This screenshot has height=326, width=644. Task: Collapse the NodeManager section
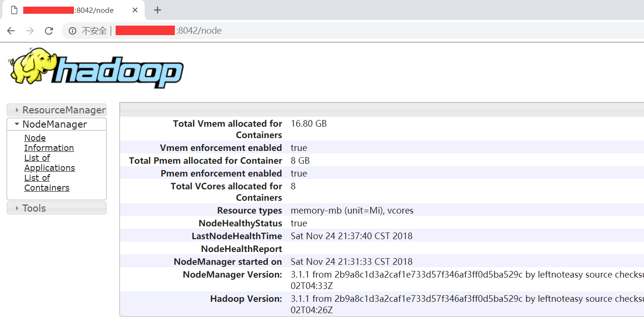[56, 124]
